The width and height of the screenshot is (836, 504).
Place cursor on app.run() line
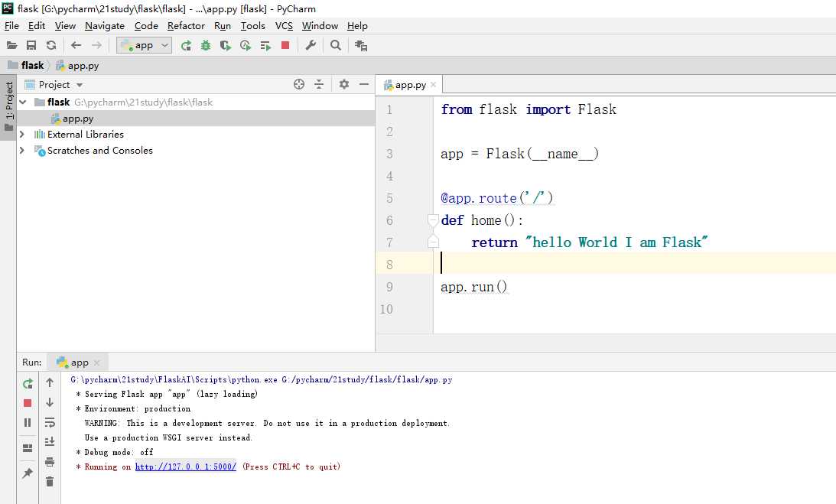coord(474,287)
